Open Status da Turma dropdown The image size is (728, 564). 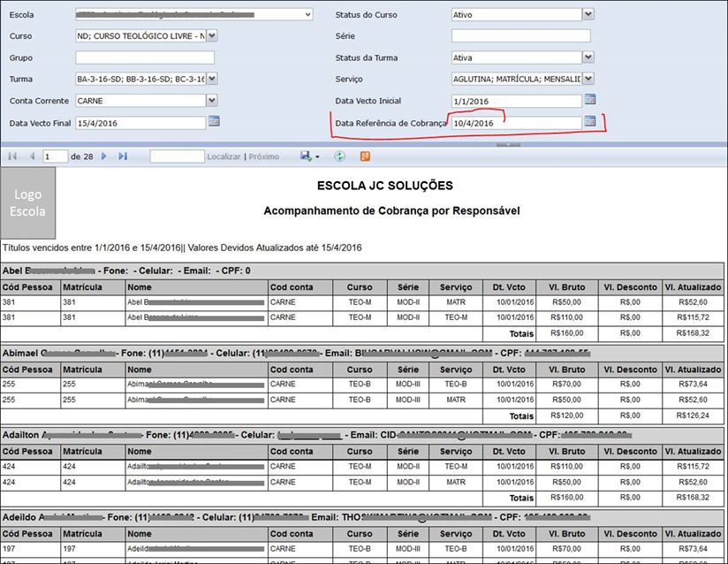(x=588, y=57)
